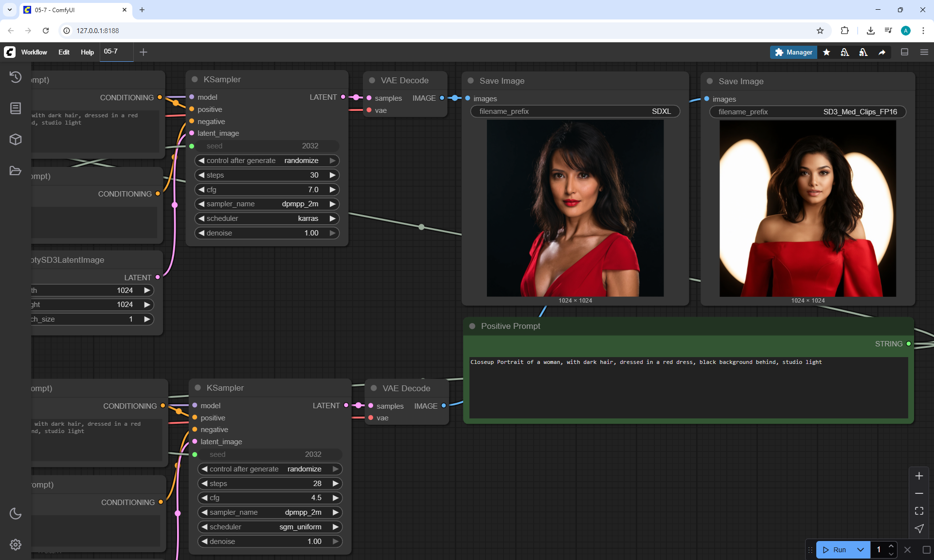
Task: Click the Run button
Action: click(835, 550)
